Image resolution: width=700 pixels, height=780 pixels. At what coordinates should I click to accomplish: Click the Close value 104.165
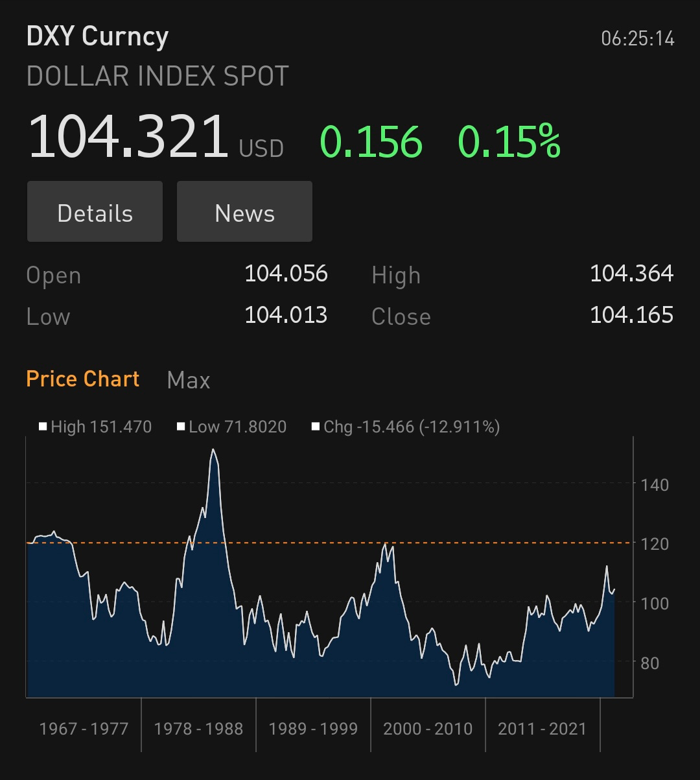click(x=631, y=316)
